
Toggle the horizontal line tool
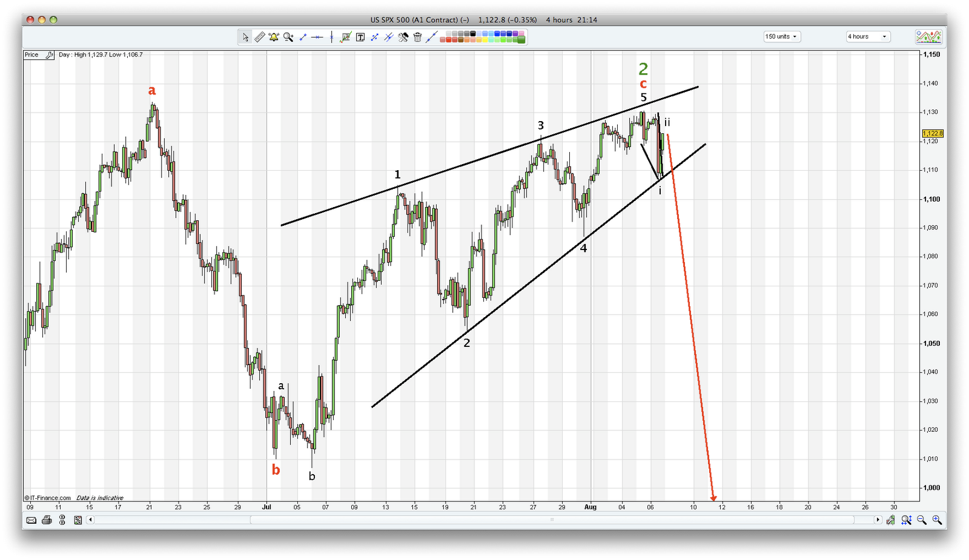pyautogui.click(x=317, y=37)
